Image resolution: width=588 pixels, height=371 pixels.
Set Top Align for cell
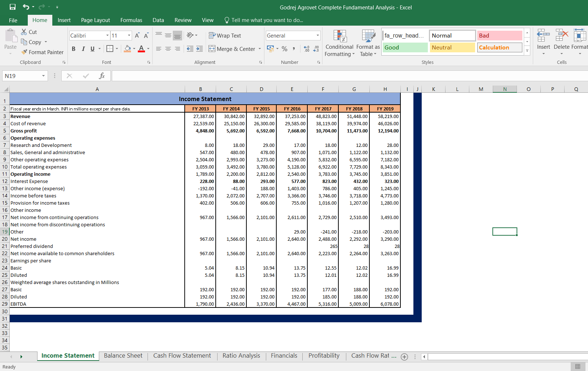pos(158,35)
